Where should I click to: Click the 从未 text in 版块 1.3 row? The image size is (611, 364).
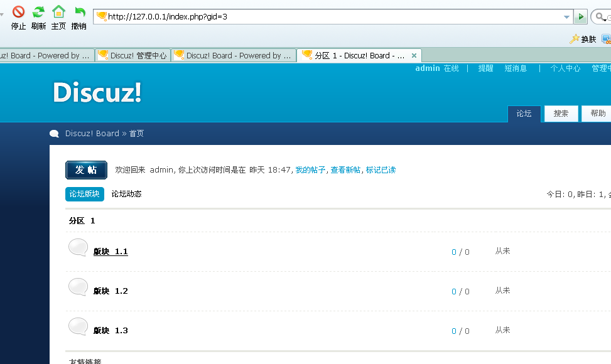pyautogui.click(x=502, y=331)
